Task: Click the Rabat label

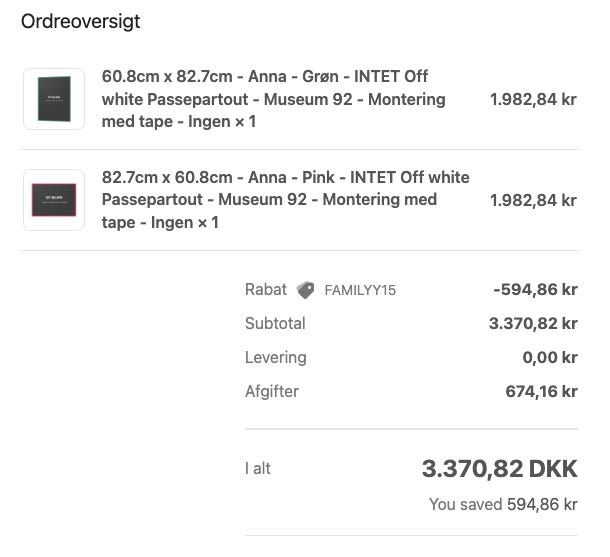Action: click(x=265, y=290)
